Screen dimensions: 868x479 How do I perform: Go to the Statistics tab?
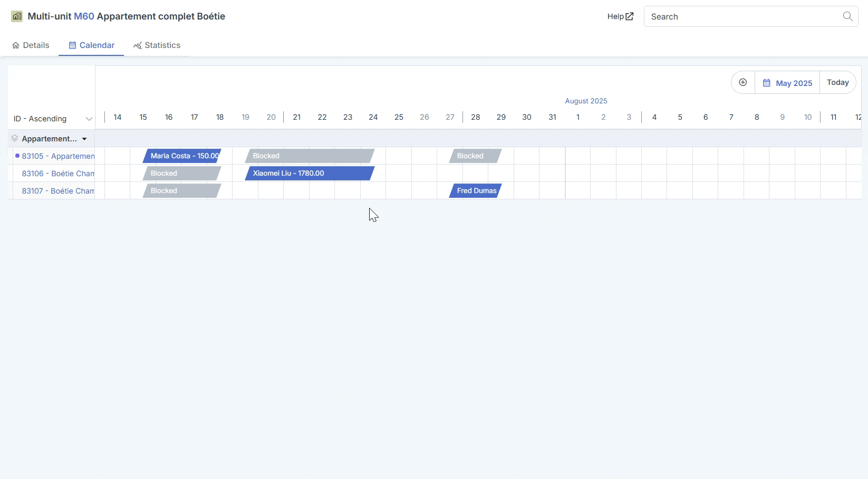pyautogui.click(x=157, y=45)
